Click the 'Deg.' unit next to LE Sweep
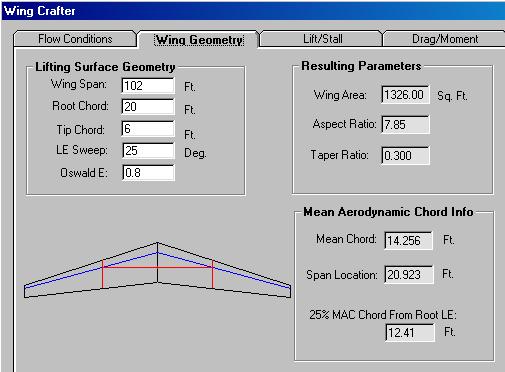Viewport: 505px width, 372px height. [195, 153]
